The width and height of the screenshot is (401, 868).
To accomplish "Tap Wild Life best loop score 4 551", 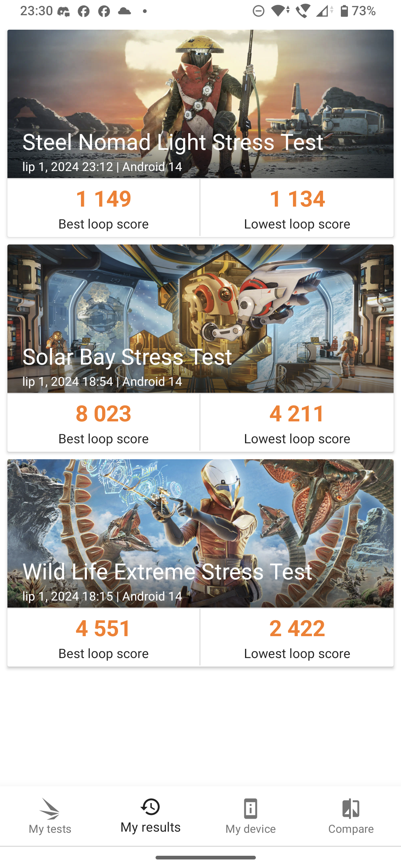I will pos(104,629).
